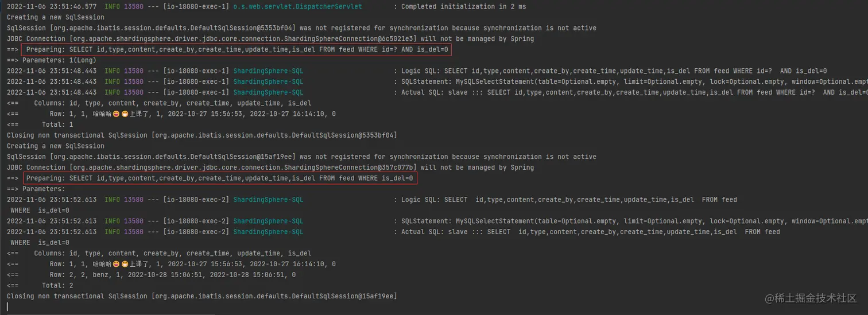Viewport: 868px width, 315px height.
Task: Click ShardingSphere-SQL logger on the exec-2 Logic SQL line
Action: coord(268,200)
